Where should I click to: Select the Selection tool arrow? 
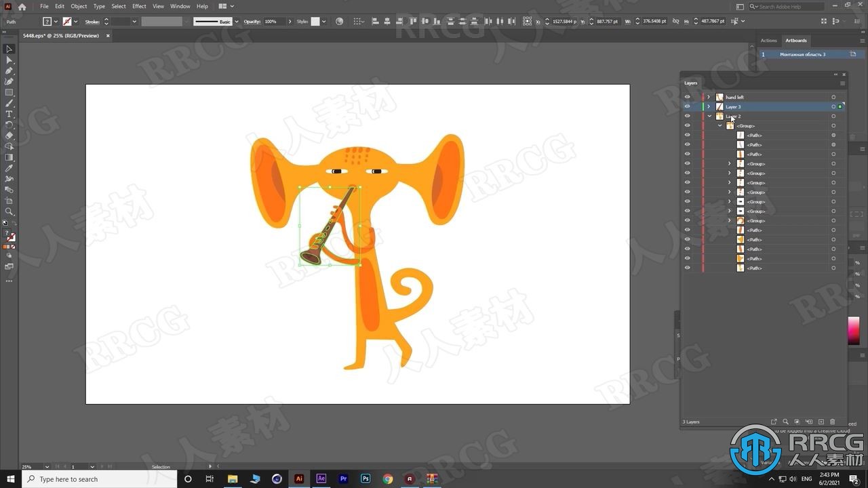[9, 49]
